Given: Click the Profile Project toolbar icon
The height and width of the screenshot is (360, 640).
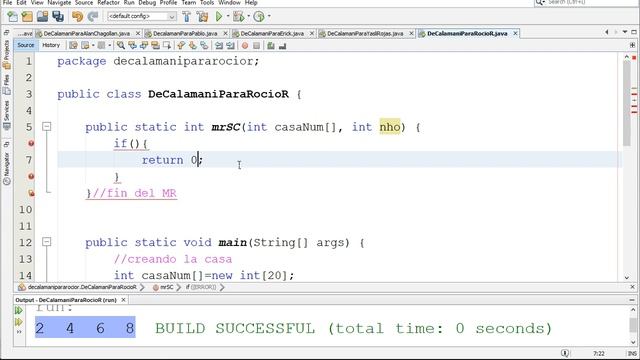Looking at the screenshot, I should [259, 16].
